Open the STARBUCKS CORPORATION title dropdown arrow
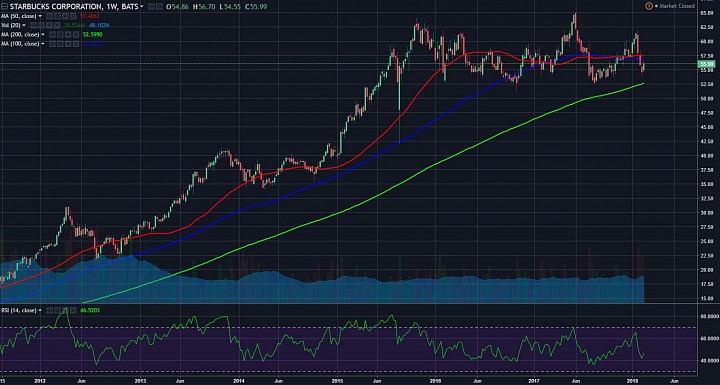The image size is (720, 385). coord(142,6)
